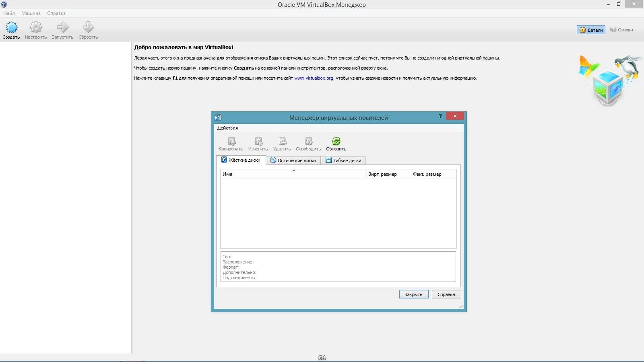This screenshot has height=362, width=644.
Task: Select the Оптические диски tab
Action: (x=293, y=160)
